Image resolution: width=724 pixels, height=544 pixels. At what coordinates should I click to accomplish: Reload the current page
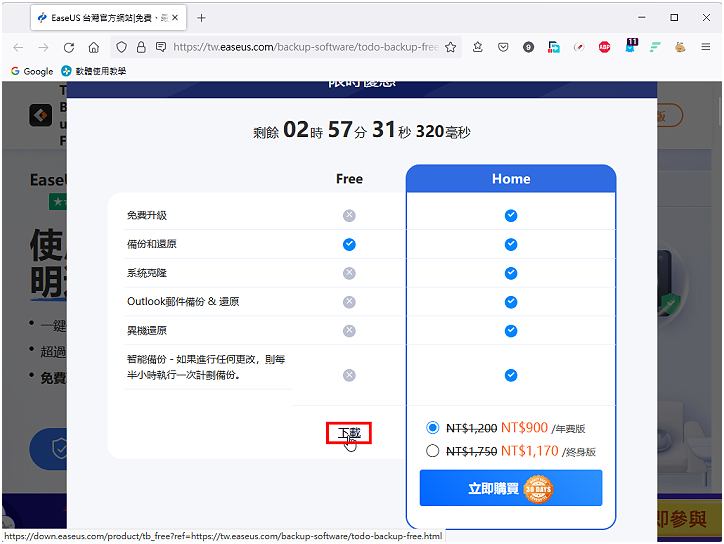pyautogui.click(x=69, y=47)
